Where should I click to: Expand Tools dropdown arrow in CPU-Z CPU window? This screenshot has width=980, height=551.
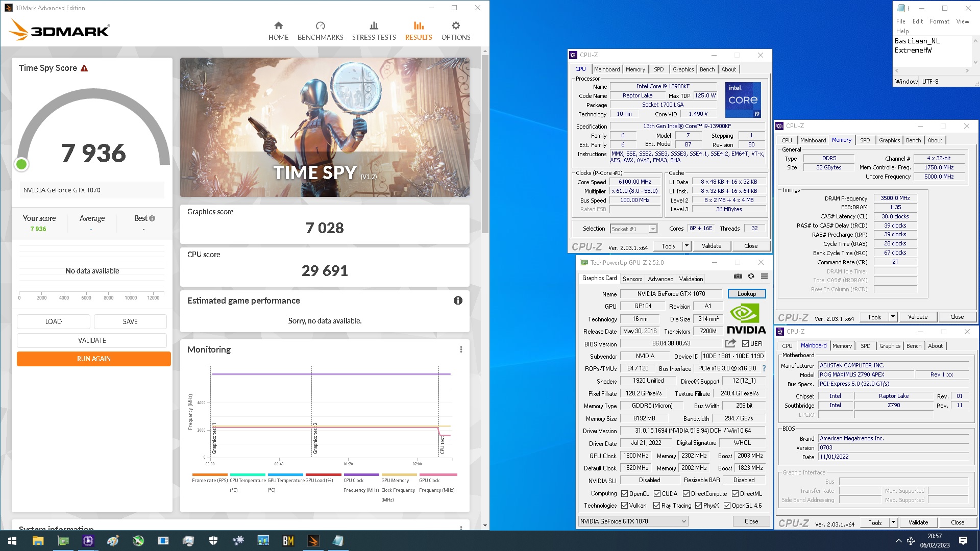click(687, 246)
